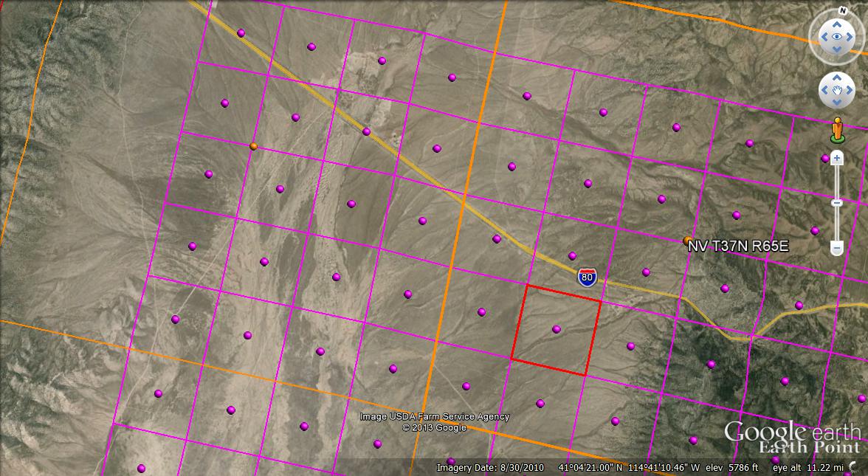Zoom in using the plus button
This screenshot has width=868, height=476.
click(837, 157)
